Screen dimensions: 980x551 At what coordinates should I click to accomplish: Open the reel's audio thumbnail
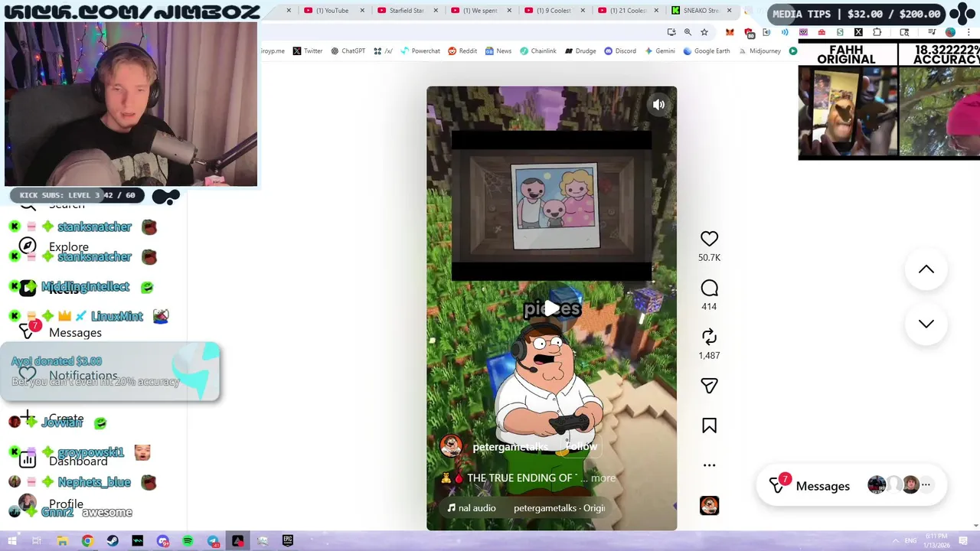click(x=709, y=505)
